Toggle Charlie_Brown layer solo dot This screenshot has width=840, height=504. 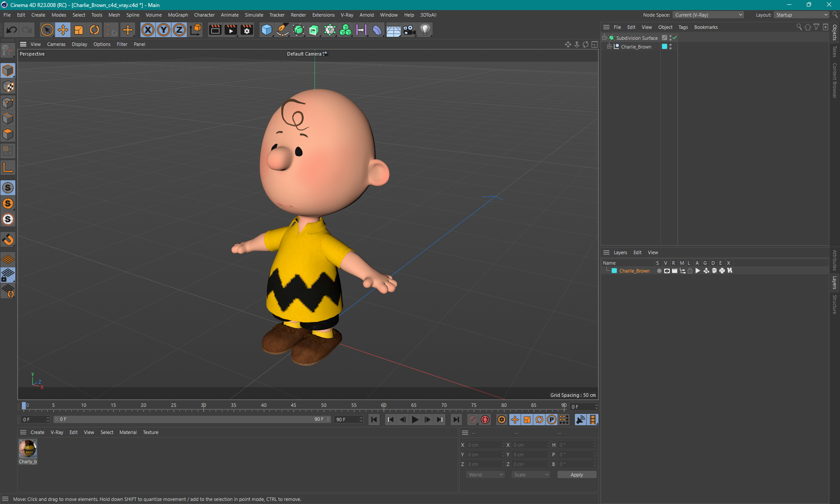tap(659, 271)
